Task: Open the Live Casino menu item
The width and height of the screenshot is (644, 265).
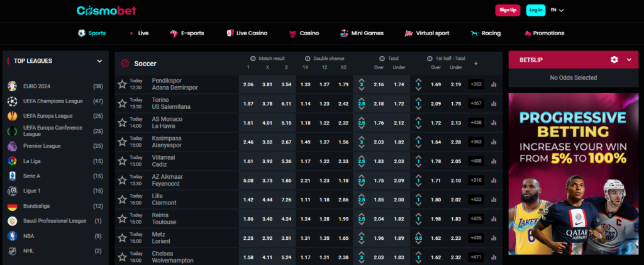Action: (x=247, y=33)
